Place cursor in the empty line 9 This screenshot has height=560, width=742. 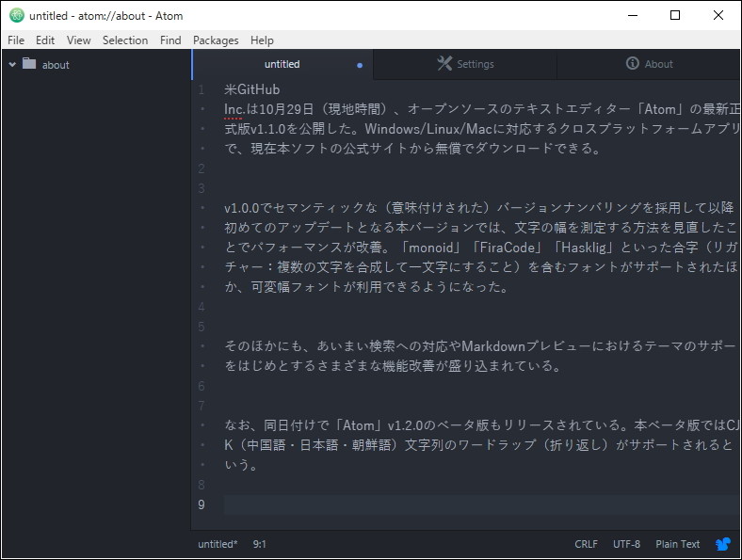(482, 504)
